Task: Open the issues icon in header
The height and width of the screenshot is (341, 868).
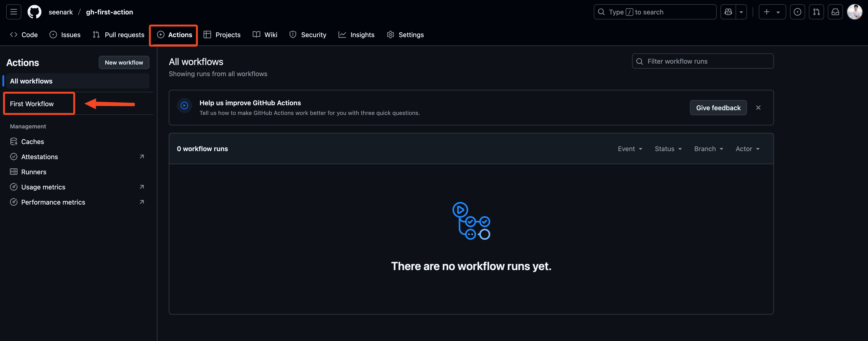Action: pos(797,12)
